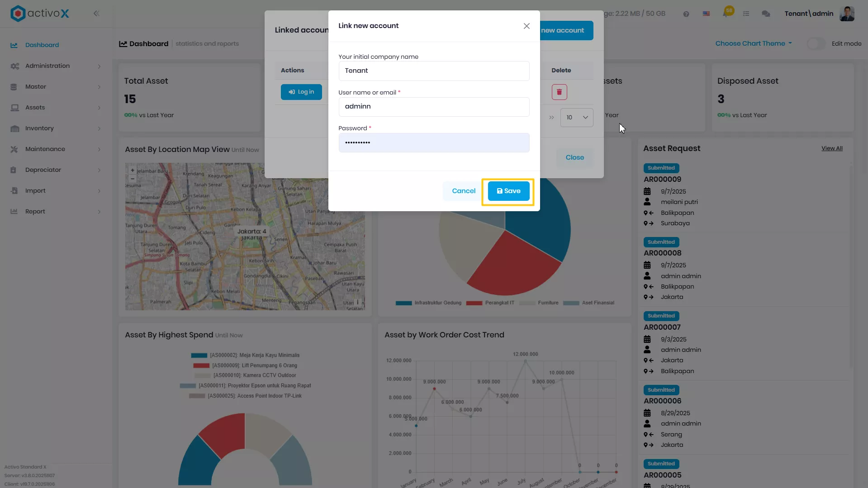Image resolution: width=868 pixels, height=488 pixels.
Task: Toggle Proyektor Epson legend swatch
Action: coord(188,386)
